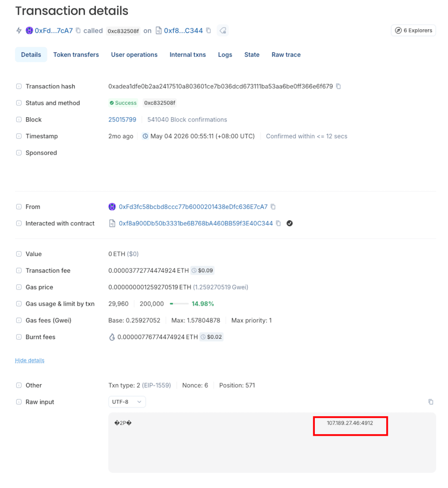Switch to User operations tab

(x=134, y=54)
